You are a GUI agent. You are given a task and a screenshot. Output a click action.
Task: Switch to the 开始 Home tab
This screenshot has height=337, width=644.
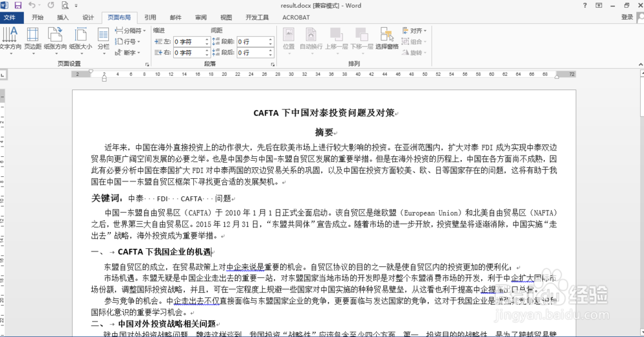[37, 17]
